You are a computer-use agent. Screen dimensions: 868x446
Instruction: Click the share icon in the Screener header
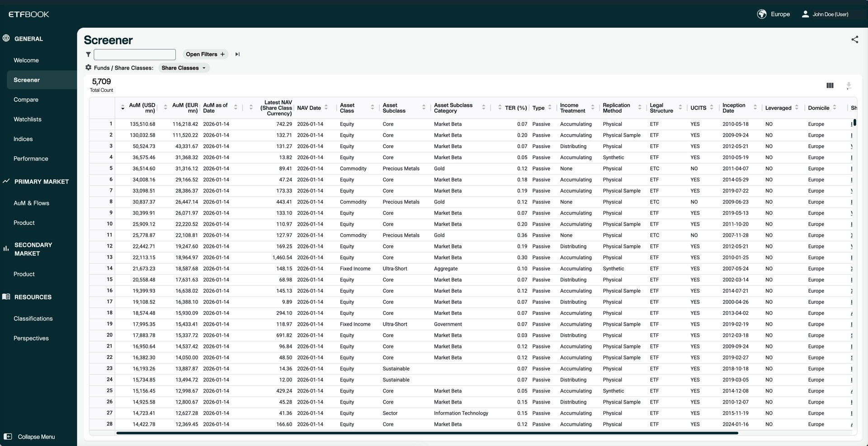tap(854, 39)
